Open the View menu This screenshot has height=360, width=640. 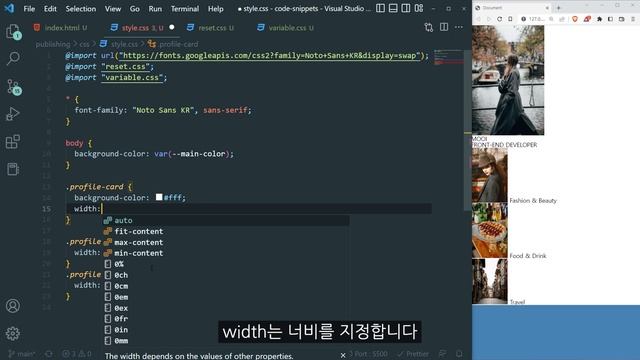tap(113, 9)
